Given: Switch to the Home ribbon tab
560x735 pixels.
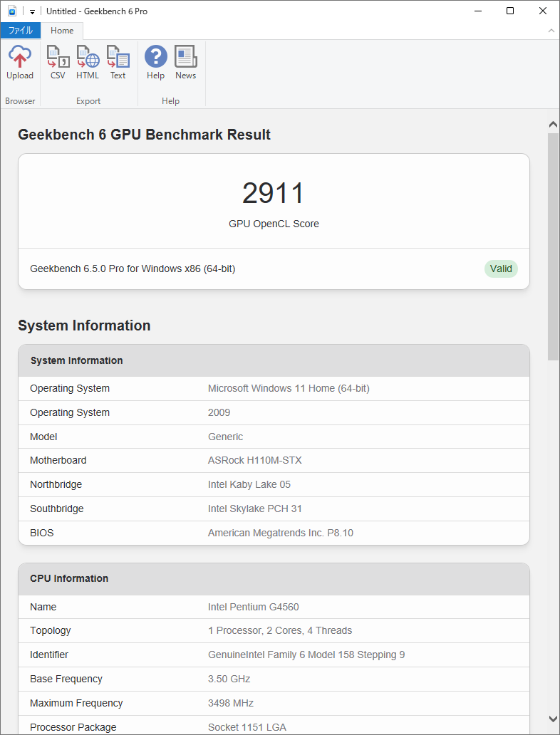Looking at the screenshot, I should click(62, 31).
